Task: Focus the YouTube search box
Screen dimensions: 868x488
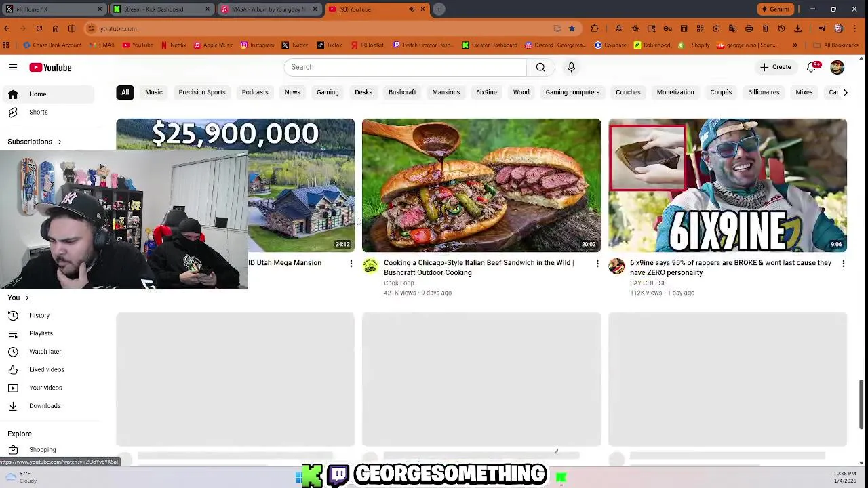Action: pos(405,67)
